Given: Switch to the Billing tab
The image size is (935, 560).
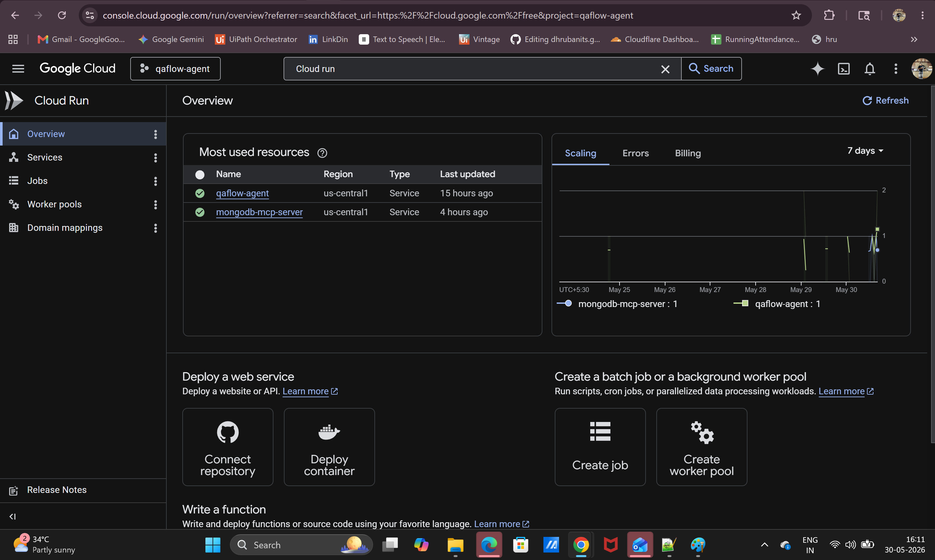Looking at the screenshot, I should 688,153.
